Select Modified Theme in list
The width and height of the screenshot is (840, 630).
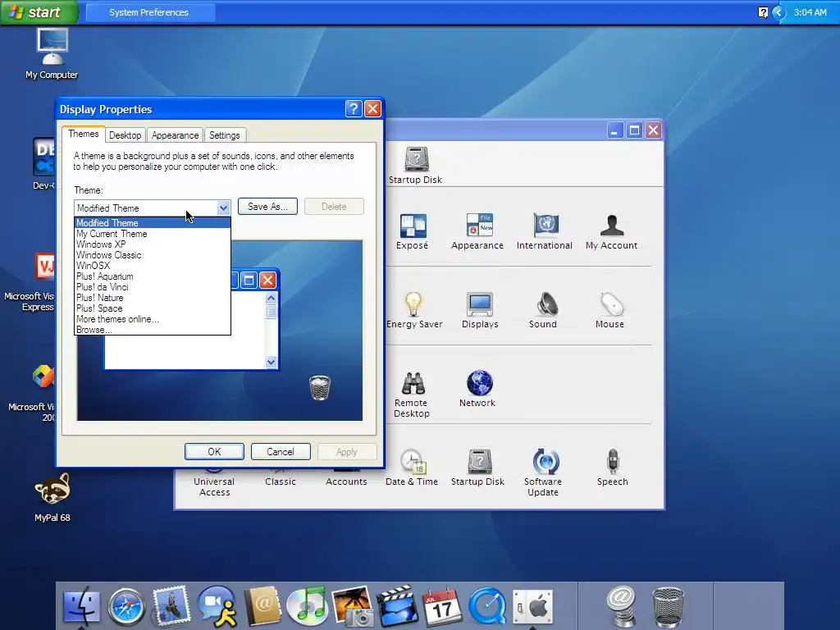153,223
